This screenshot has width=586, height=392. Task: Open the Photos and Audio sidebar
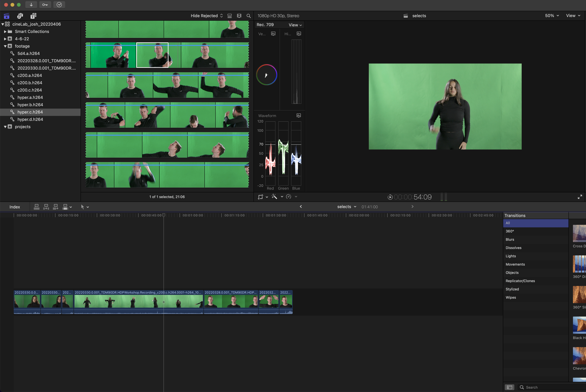point(20,16)
